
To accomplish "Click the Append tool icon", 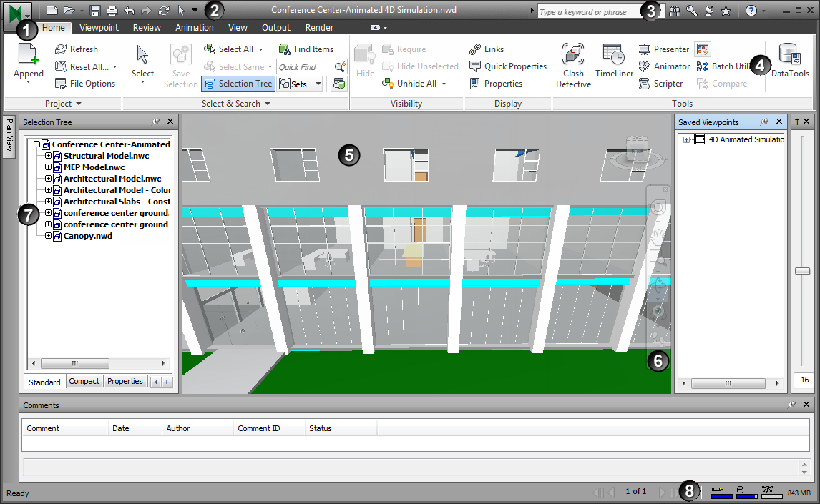I will click(x=28, y=54).
